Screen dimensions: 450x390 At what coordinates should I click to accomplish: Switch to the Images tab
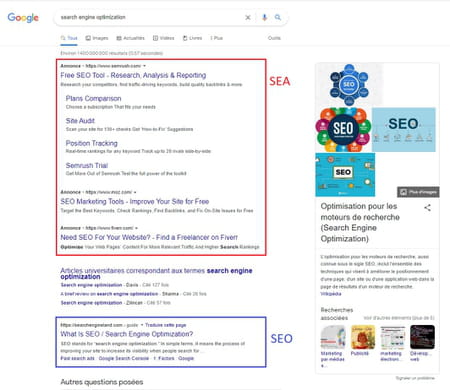[x=97, y=38]
